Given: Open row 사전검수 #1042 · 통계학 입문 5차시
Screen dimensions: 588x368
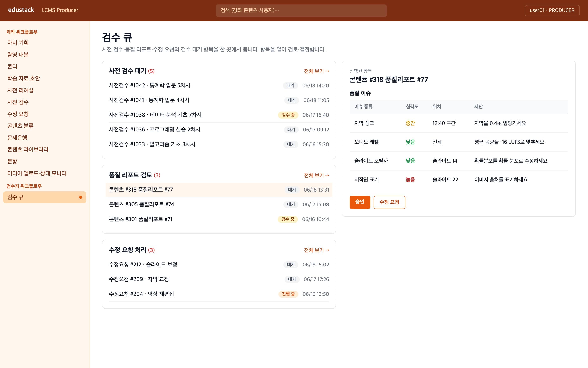Looking at the screenshot, I should [x=219, y=85].
